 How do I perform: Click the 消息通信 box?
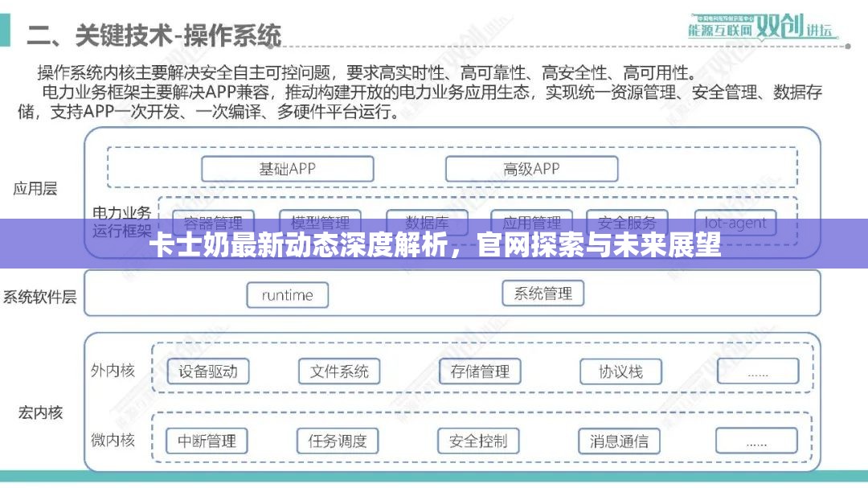tap(619, 441)
